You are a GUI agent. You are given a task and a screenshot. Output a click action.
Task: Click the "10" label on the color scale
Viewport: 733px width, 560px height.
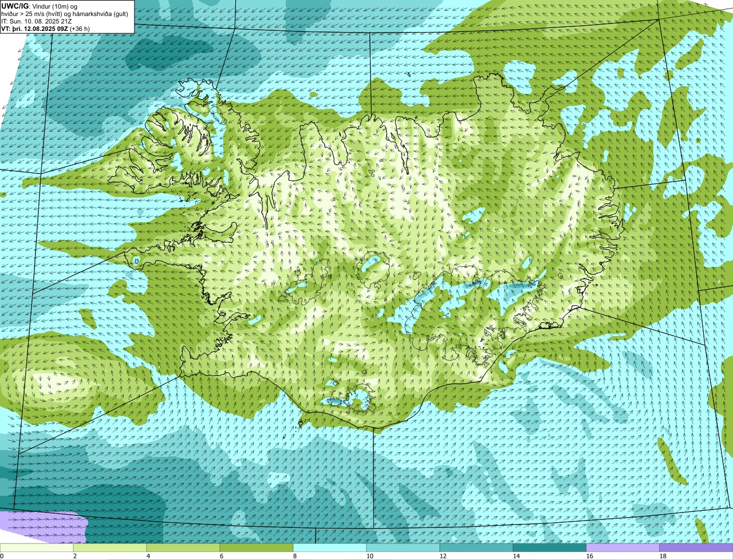tap(370, 556)
